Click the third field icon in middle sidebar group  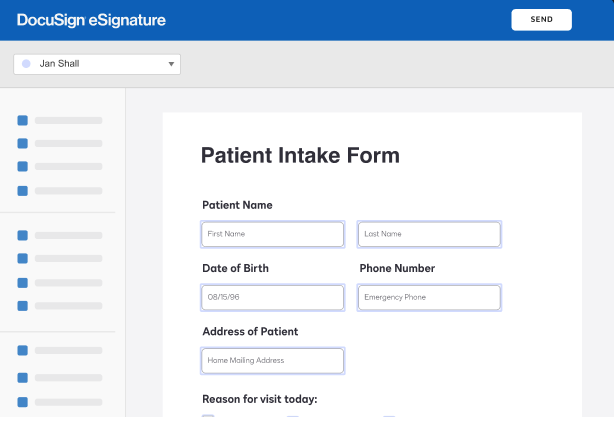[23, 283]
